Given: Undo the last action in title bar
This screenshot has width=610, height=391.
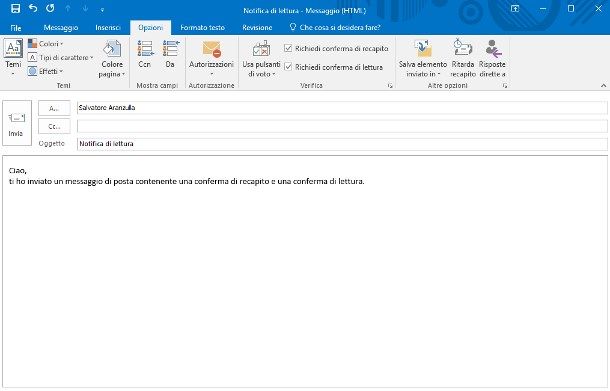Looking at the screenshot, I should [x=33, y=9].
